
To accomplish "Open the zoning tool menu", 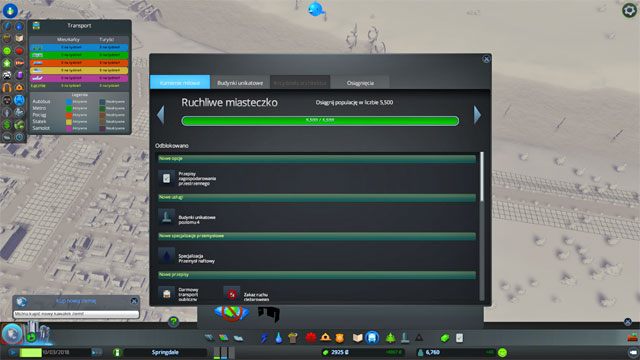I will tap(223, 338).
